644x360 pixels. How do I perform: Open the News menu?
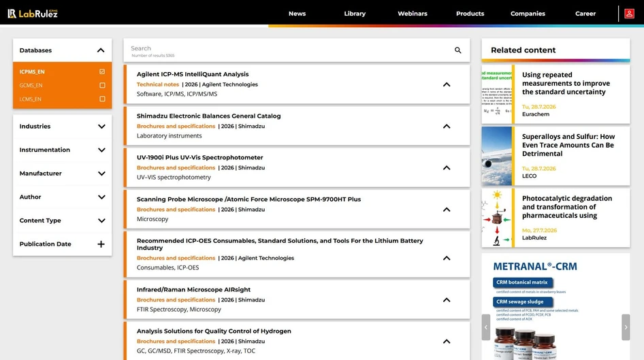click(x=297, y=14)
